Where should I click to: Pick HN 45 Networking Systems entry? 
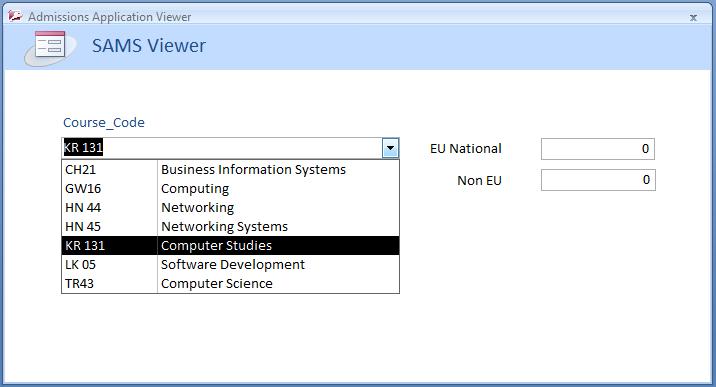231,226
